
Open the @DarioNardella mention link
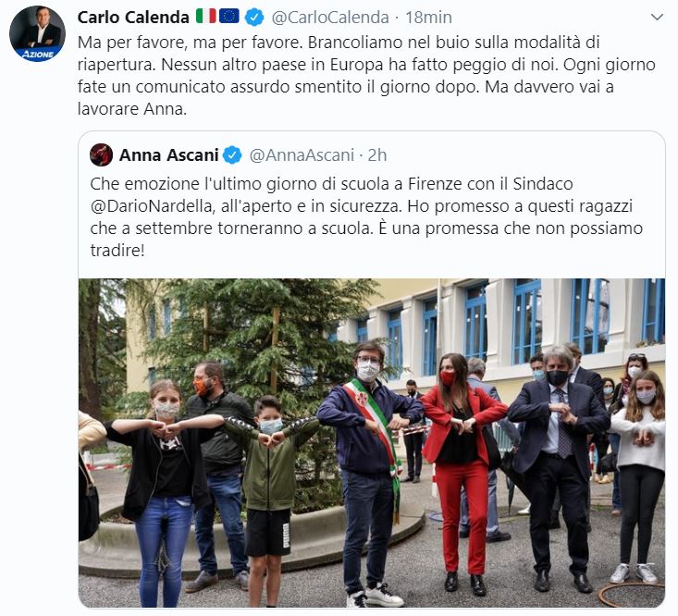point(153,206)
